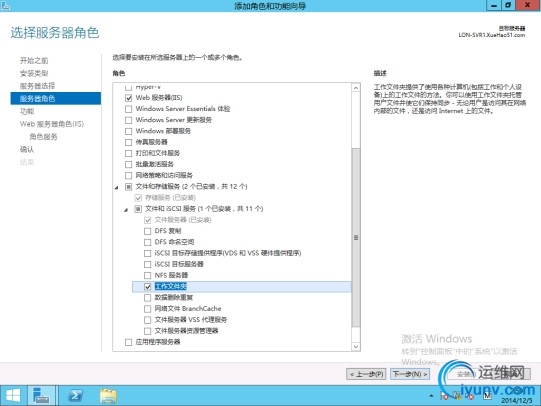This screenshot has height=406, width=541.
Task: Click the 上一步(P) back button
Action: 366,374
